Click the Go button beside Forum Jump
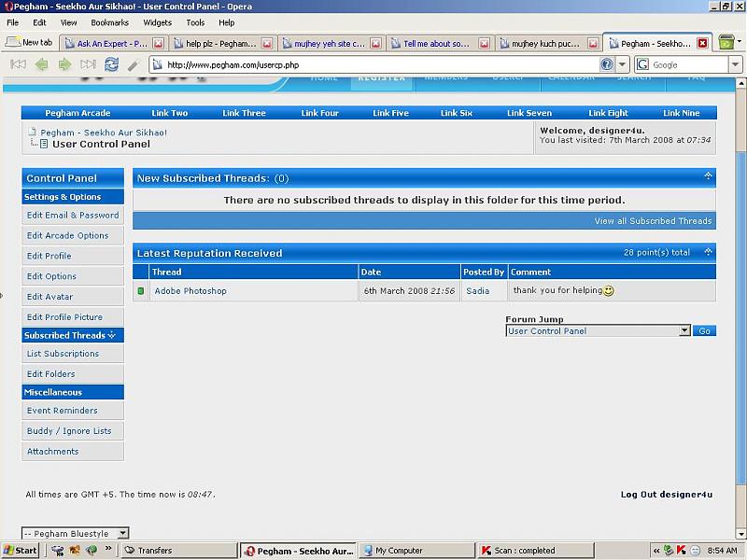The height and width of the screenshot is (560, 747). point(705,331)
